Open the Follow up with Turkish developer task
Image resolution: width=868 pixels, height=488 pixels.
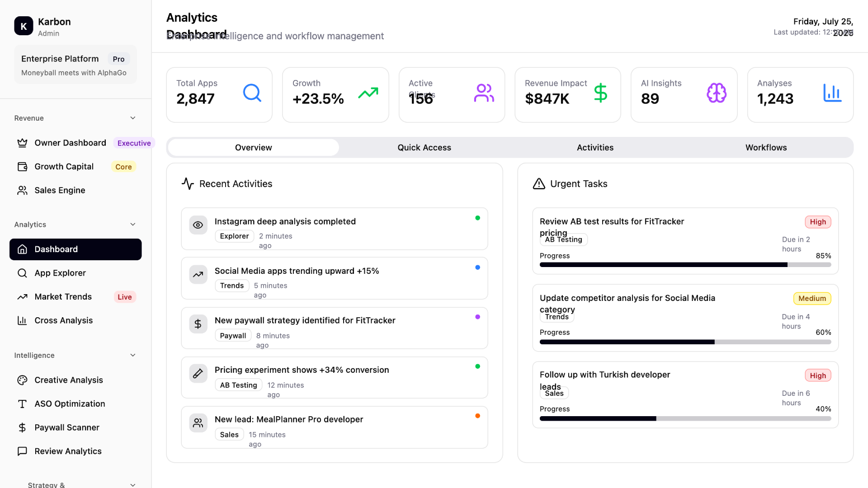(605, 375)
